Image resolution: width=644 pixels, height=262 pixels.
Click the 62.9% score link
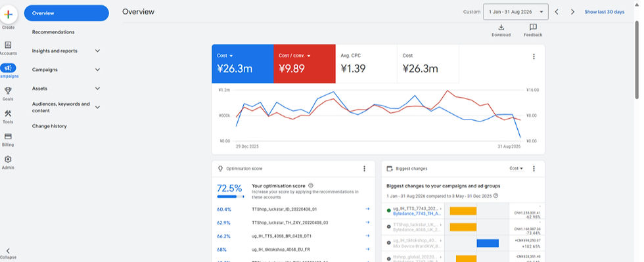(224, 223)
